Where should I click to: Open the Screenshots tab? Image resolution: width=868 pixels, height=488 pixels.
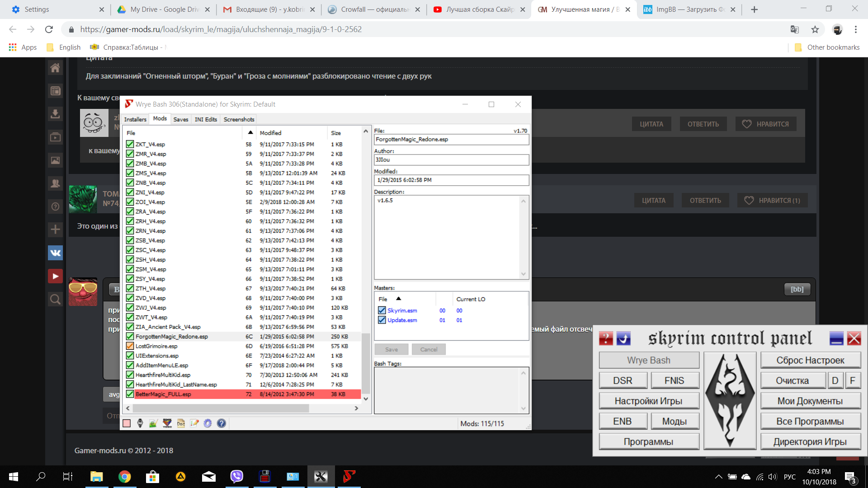coord(239,119)
